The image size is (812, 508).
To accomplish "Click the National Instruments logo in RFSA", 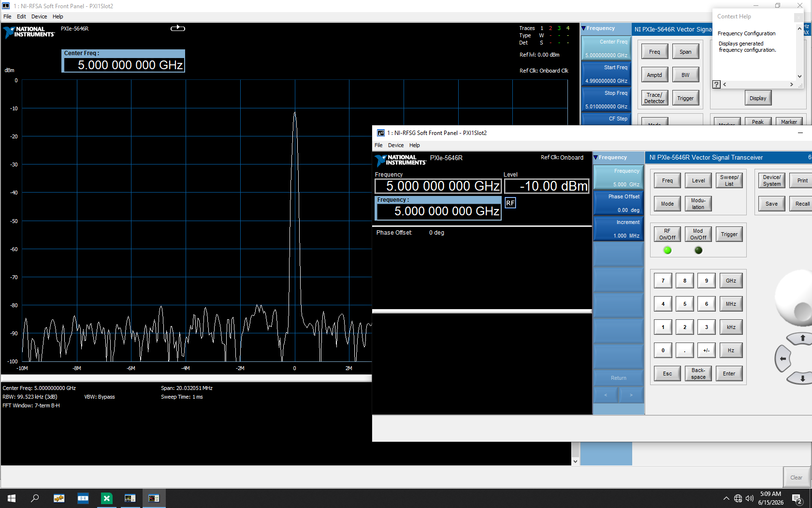I will (29, 32).
